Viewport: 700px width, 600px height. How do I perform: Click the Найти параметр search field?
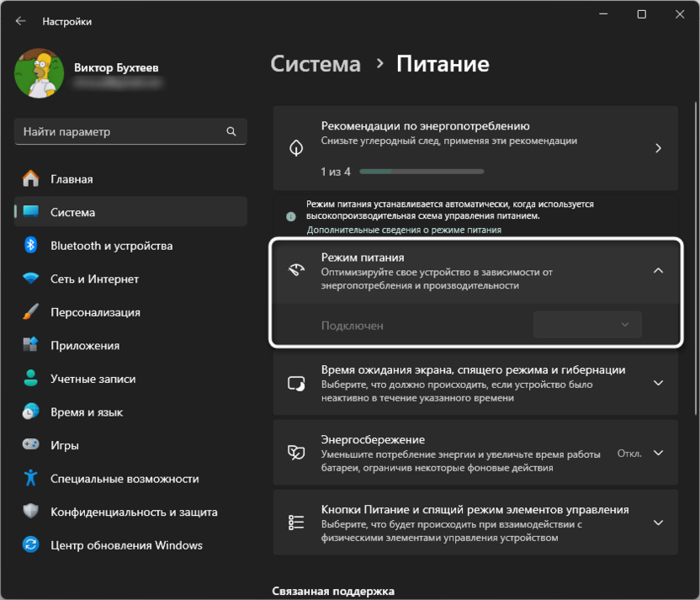pyautogui.click(x=122, y=132)
